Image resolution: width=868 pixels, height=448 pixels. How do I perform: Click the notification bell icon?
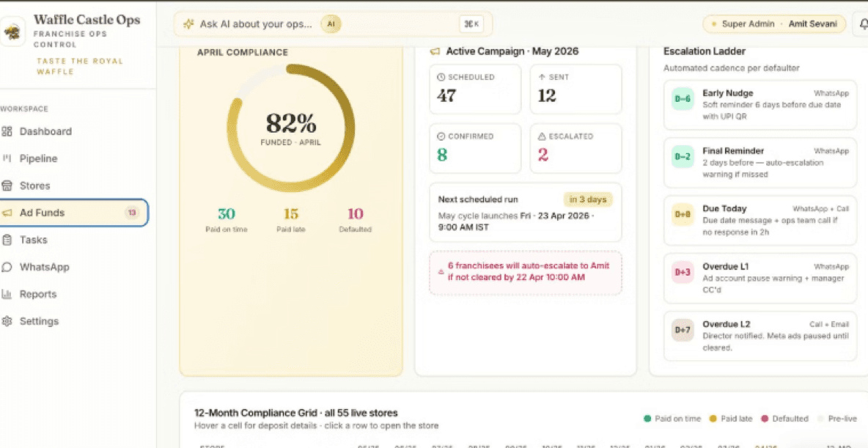tap(864, 24)
